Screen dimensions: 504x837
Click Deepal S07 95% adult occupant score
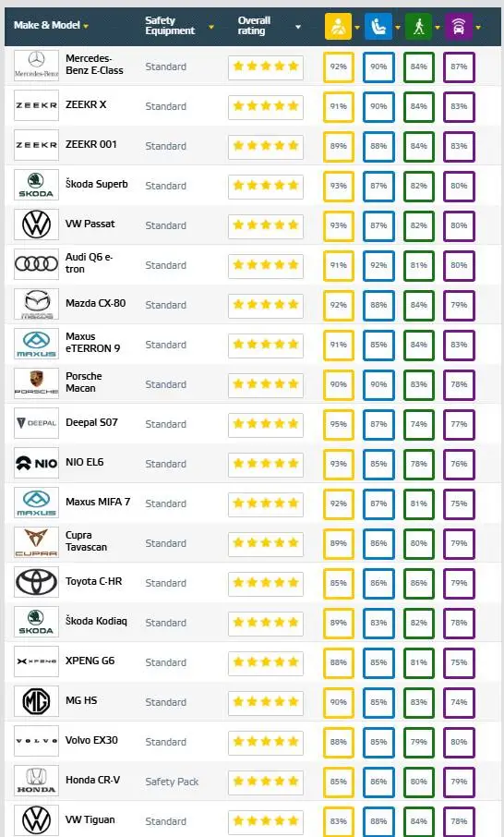[338, 424]
